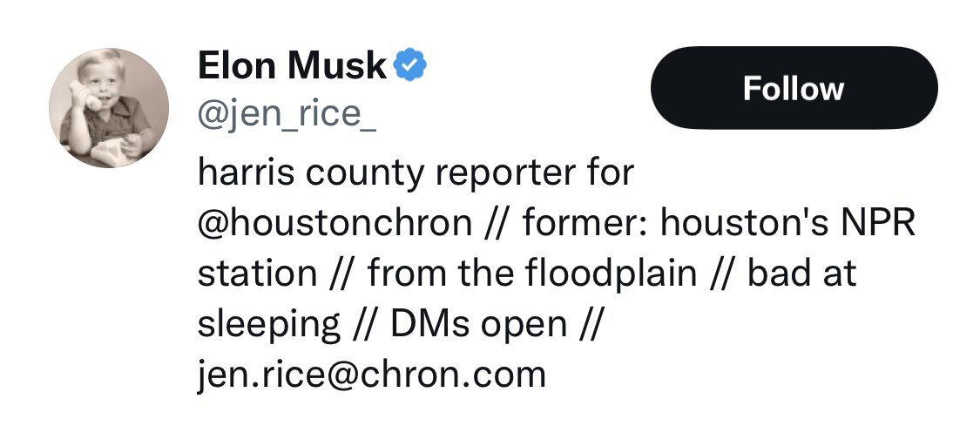Click the word "sleeping" in bio

coord(268,324)
